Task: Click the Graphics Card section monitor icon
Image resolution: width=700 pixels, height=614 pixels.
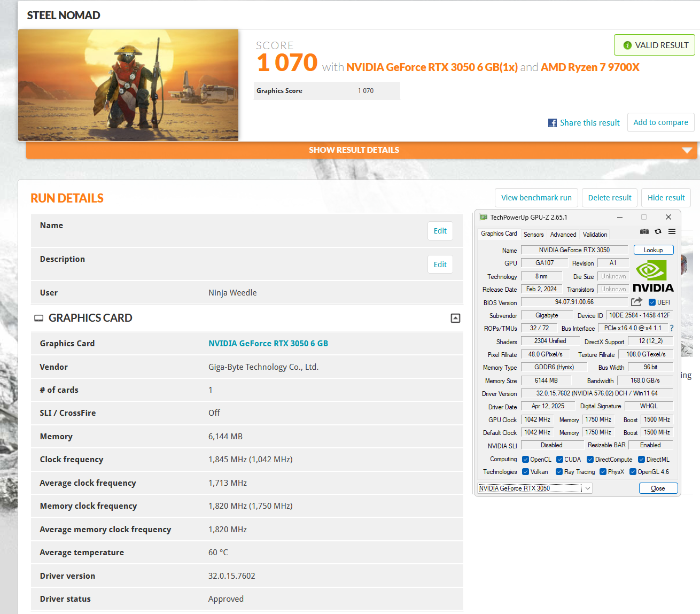Action: pos(38,318)
